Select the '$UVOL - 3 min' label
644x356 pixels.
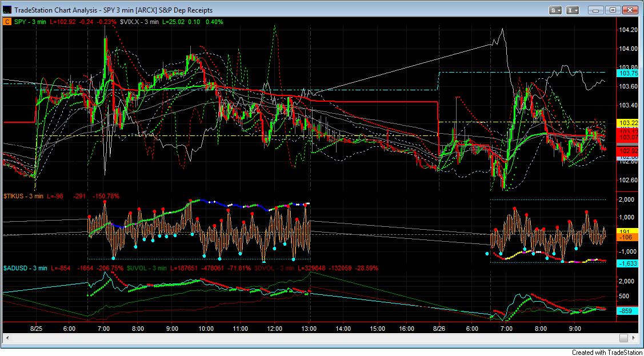point(147,268)
